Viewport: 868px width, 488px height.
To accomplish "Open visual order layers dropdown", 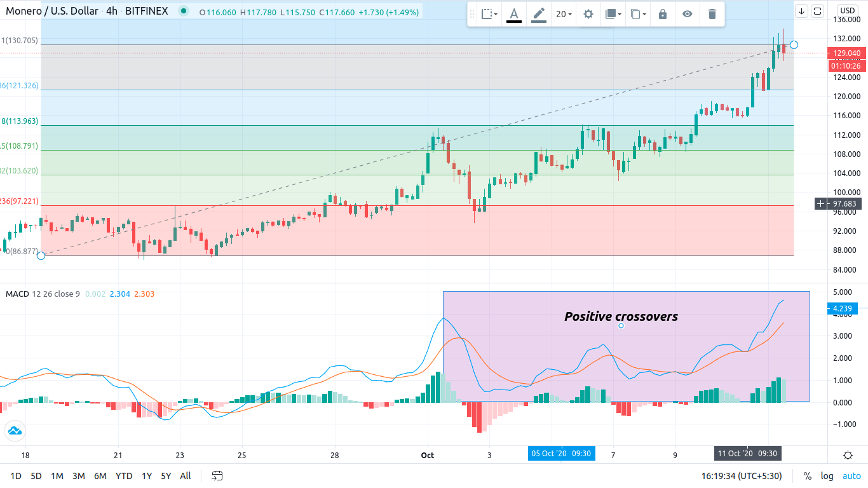I will tap(613, 14).
